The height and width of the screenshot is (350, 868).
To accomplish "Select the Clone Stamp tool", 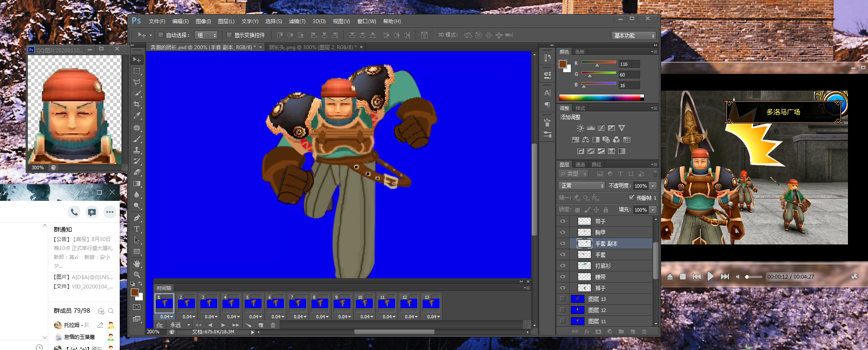I will (137, 150).
